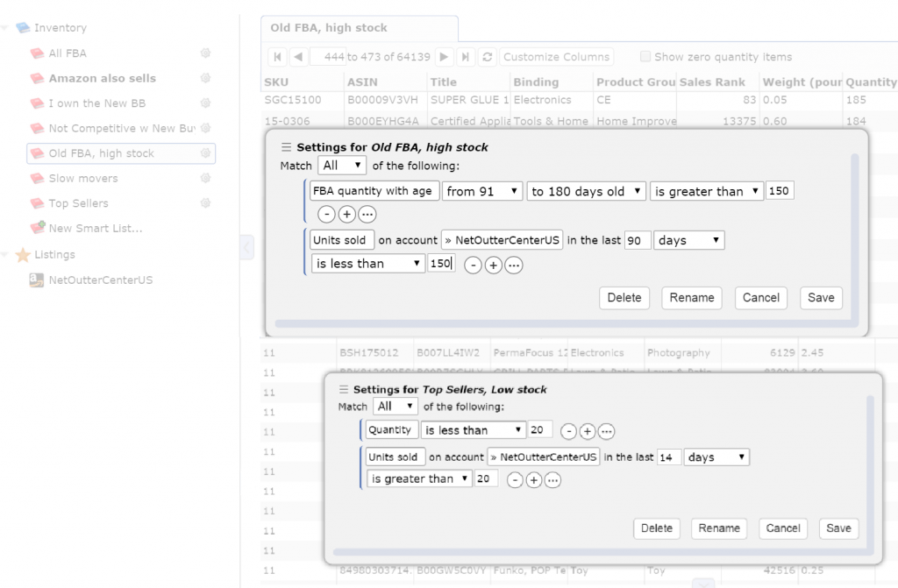Open gear settings for All FBA list
This screenshot has width=898, height=588.
[205, 53]
